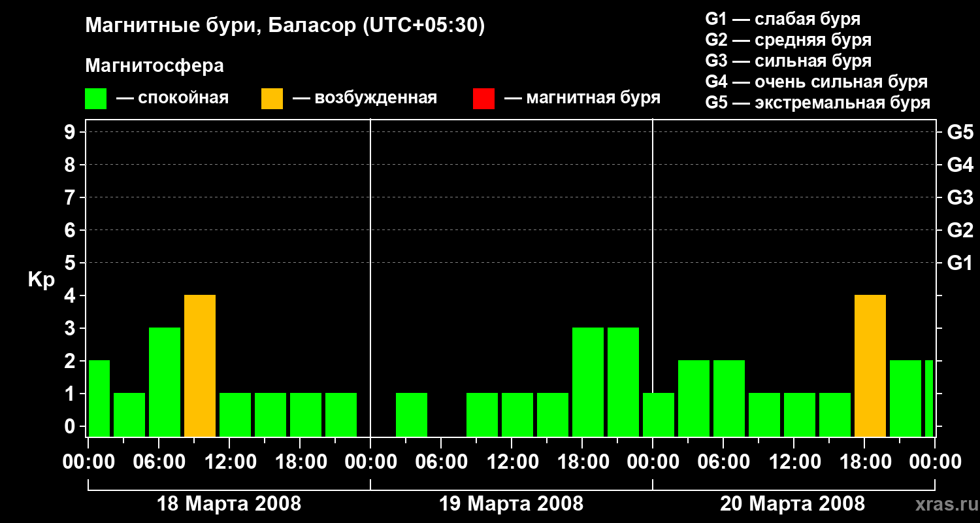Click the xras.ru watermark link
The height and width of the screenshot is (523, 980).
point(946,505)
